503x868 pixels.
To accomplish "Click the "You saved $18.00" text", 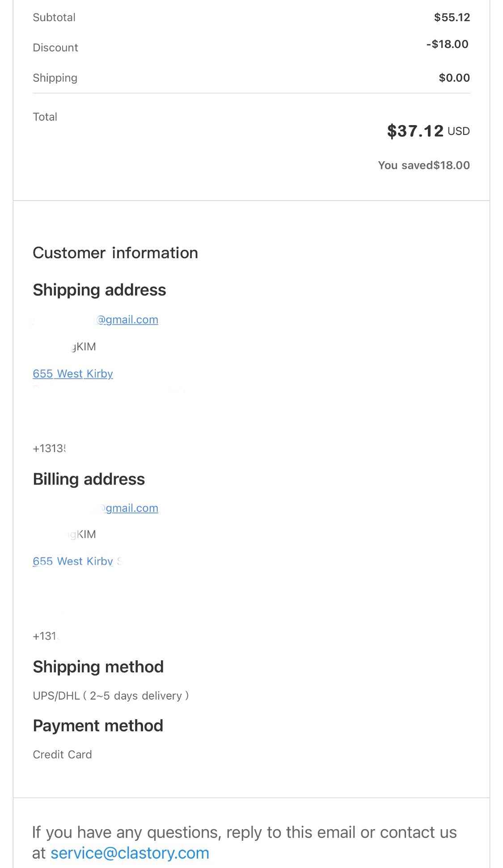I will click(x=423, y=165).
